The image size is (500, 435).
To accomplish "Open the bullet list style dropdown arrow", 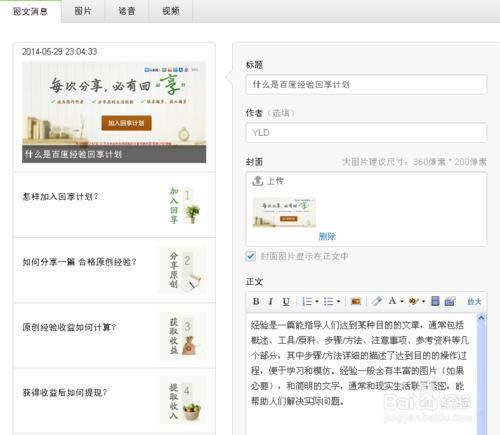I will point(338,301).
